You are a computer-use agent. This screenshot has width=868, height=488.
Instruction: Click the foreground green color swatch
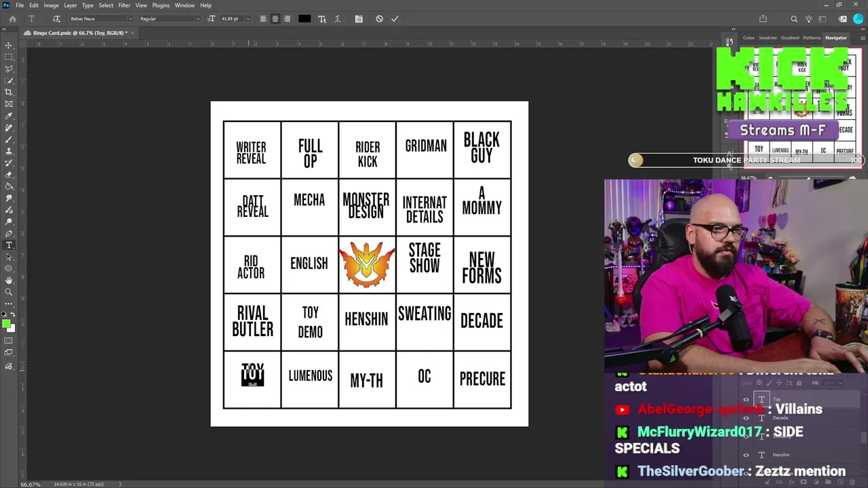pyautogui.click(x=6, y=324)
